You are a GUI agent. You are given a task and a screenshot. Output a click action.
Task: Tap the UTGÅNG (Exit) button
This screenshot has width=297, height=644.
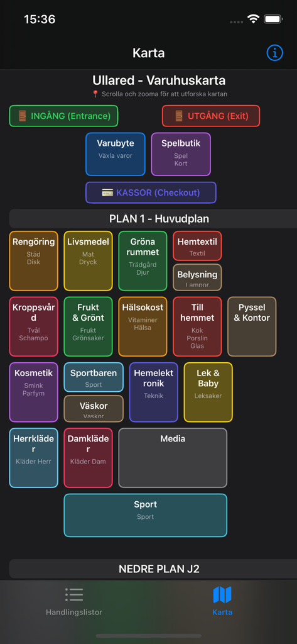coord(211,116)
